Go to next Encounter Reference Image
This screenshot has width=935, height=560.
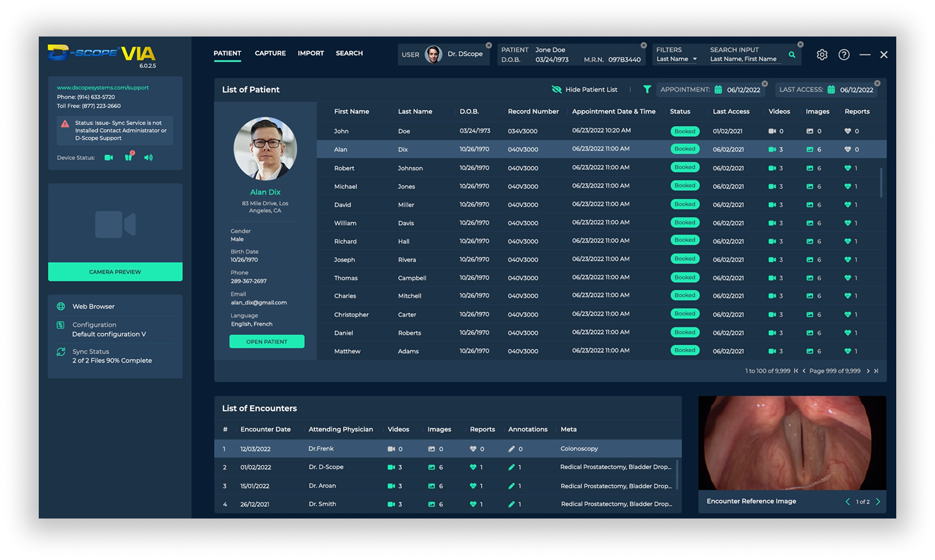878,501
